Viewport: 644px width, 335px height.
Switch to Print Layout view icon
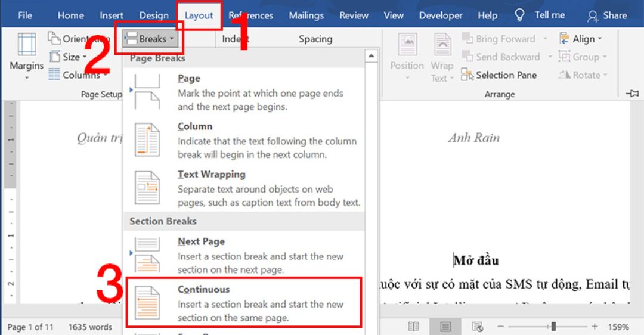(445, 327)
